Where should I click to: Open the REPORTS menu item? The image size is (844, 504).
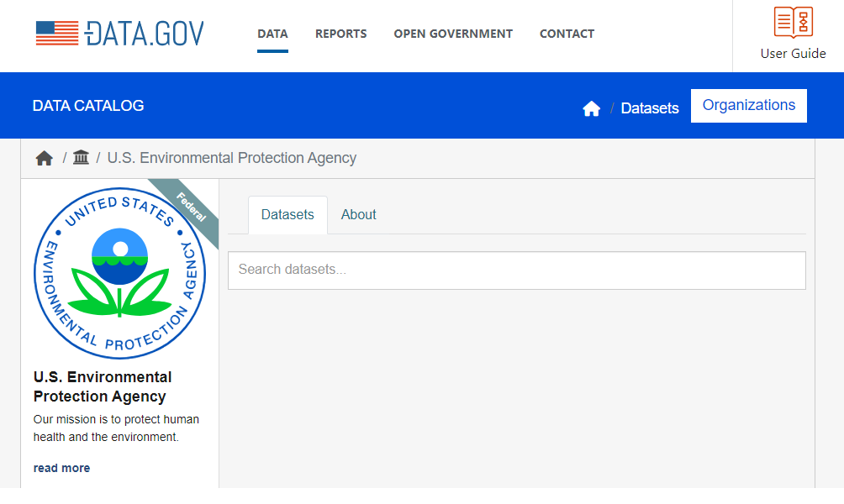click(x=340, y=34)
